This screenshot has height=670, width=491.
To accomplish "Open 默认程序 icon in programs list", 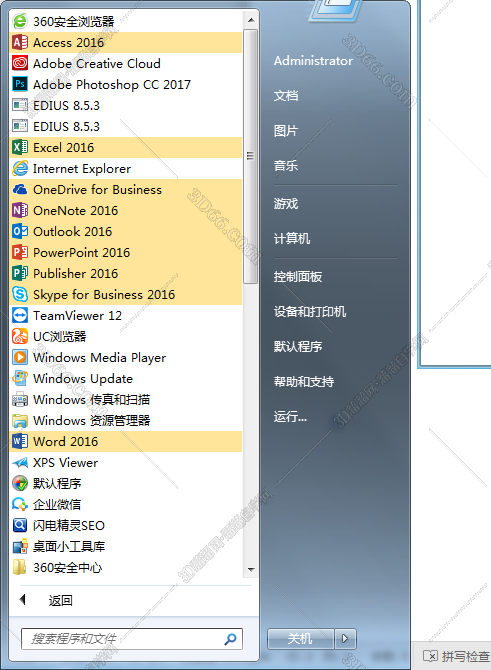I will tap(20, 483).
